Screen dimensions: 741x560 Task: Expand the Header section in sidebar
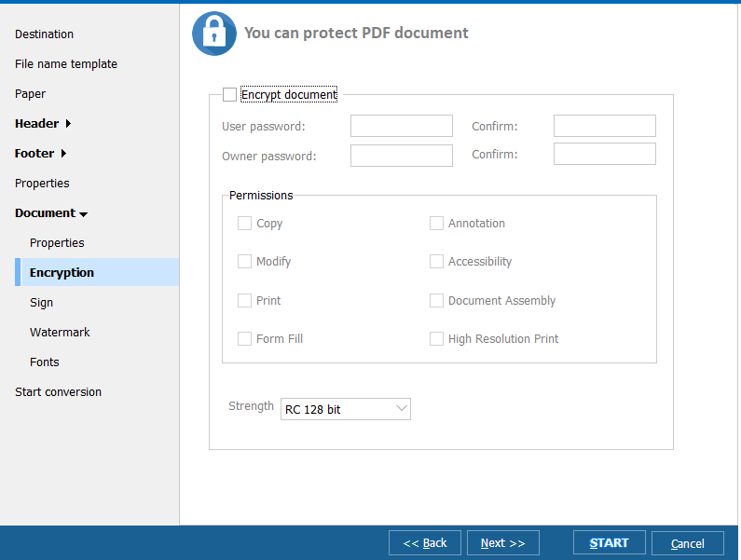point(43,124)
